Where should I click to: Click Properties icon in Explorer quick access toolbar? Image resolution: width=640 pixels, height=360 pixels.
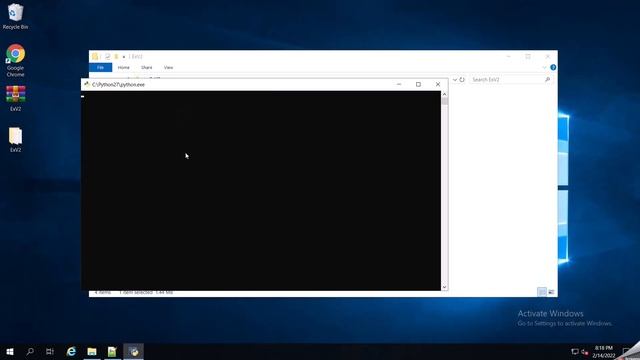pyautogui.click(x=108, y=56)
